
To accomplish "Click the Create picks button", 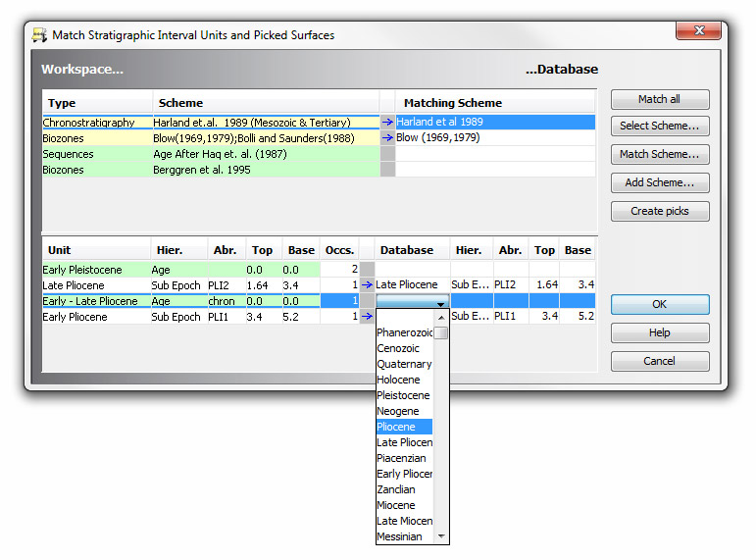I will [x=660, y=211].
